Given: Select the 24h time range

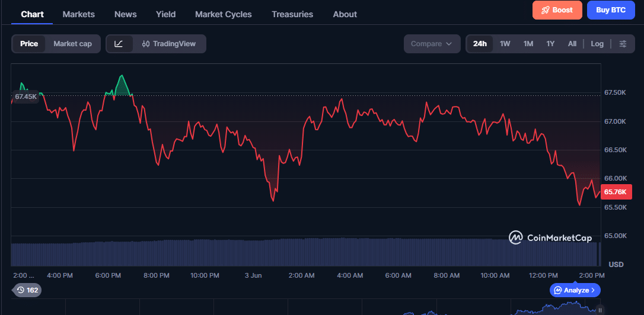Looking at the screenshot, I should (x=480, y=44).
